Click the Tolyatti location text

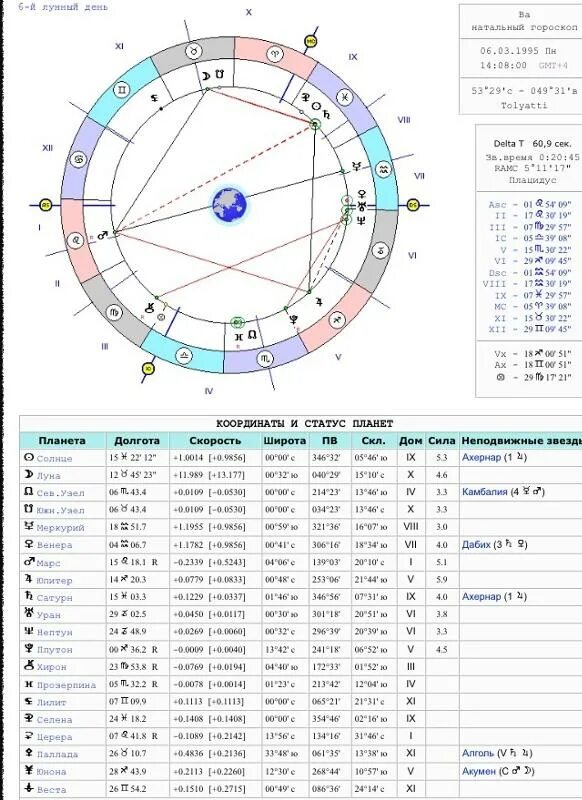(524, 106)
